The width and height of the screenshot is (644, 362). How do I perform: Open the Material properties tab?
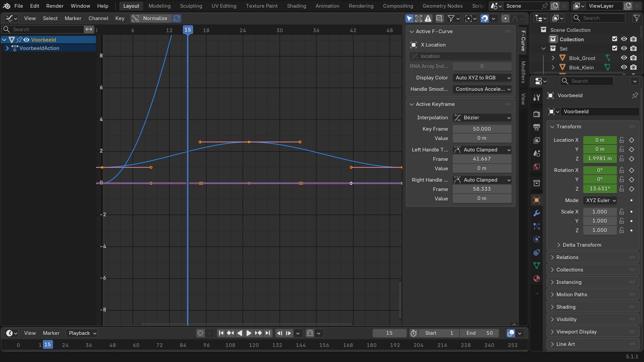coord(537,279)
